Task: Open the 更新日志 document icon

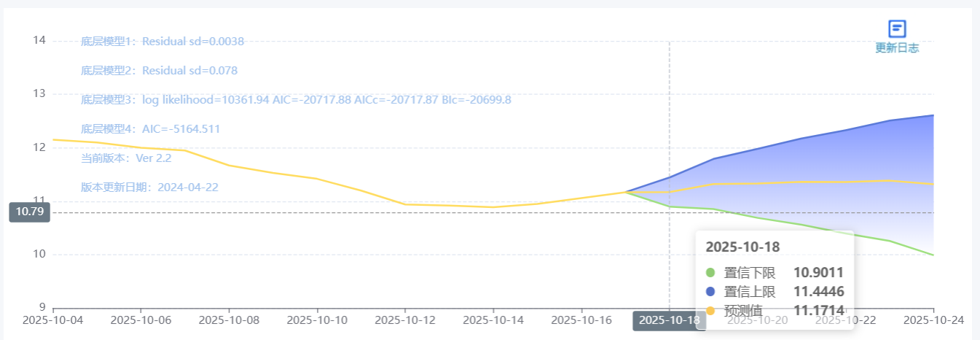Action: (x=897, y=28)
